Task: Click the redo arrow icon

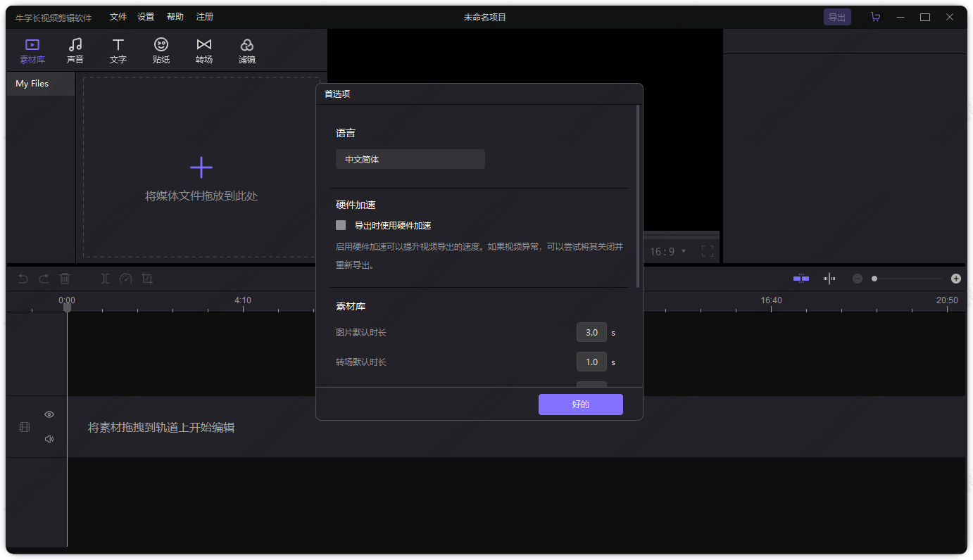Action: 44,279
